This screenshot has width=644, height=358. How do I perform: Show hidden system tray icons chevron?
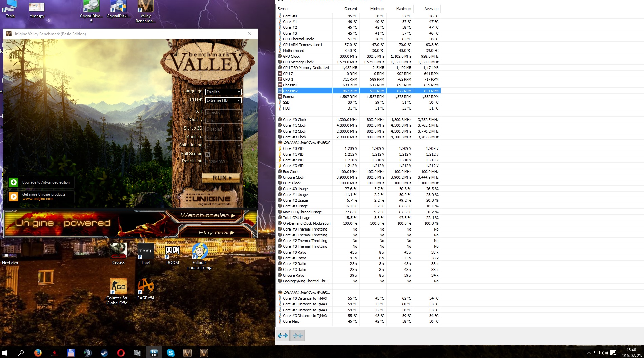click(x=588, y=353)
